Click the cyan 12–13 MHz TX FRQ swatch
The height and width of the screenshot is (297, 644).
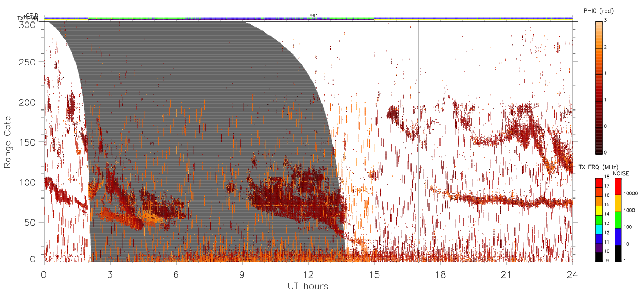599,229
